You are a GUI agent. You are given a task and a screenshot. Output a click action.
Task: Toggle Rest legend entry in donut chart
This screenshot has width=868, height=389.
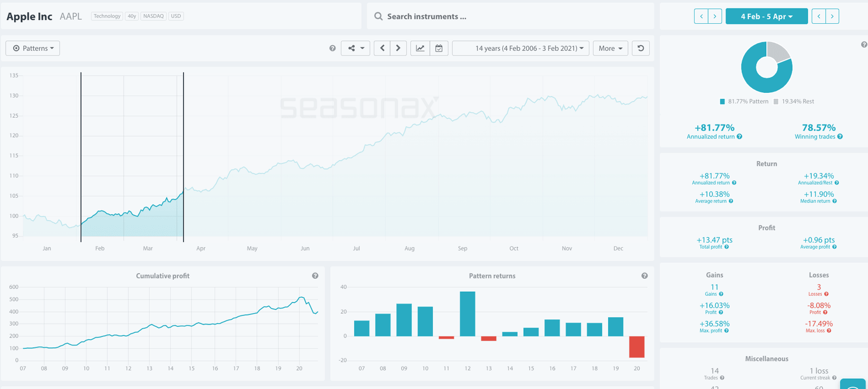click(x=793, y=101)
